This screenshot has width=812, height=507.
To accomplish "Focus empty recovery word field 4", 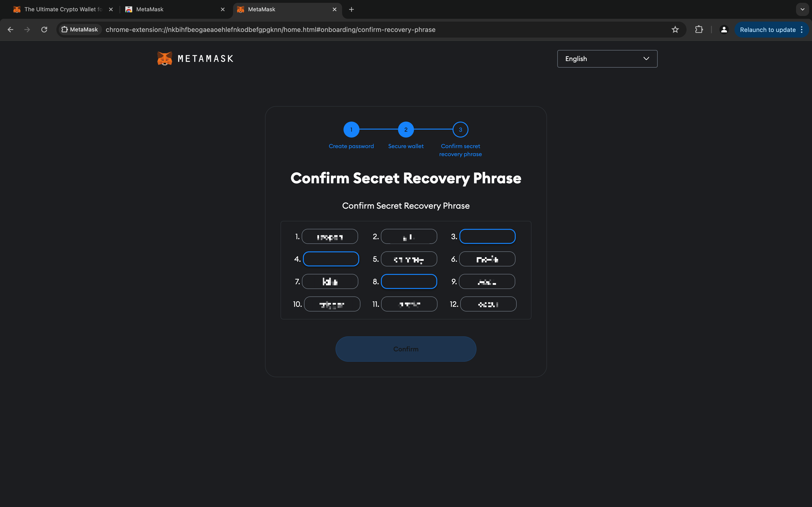I will pos(331,259).
